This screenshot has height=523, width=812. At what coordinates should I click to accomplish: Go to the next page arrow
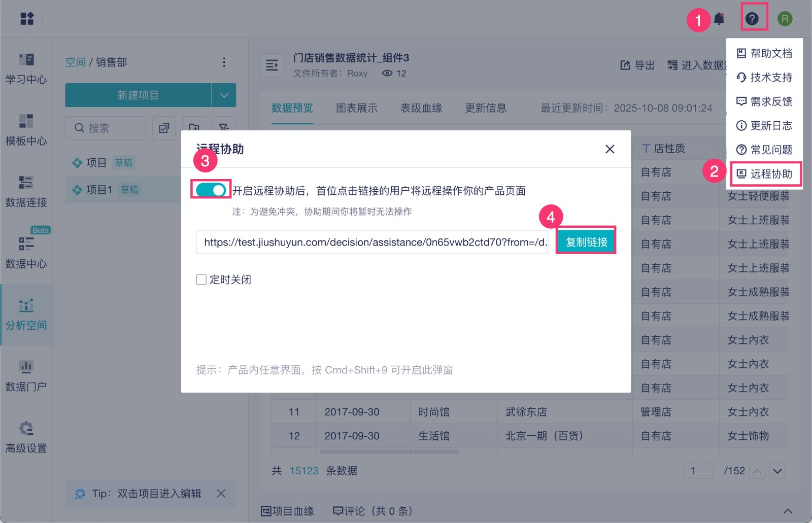[x=777, y=471]
